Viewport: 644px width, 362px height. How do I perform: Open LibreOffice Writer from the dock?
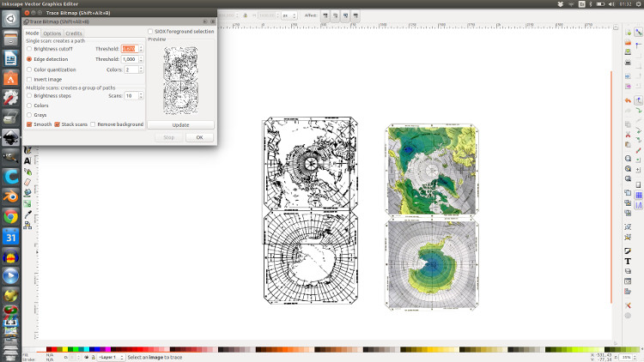pyautogui.click(x=10, y=58)
